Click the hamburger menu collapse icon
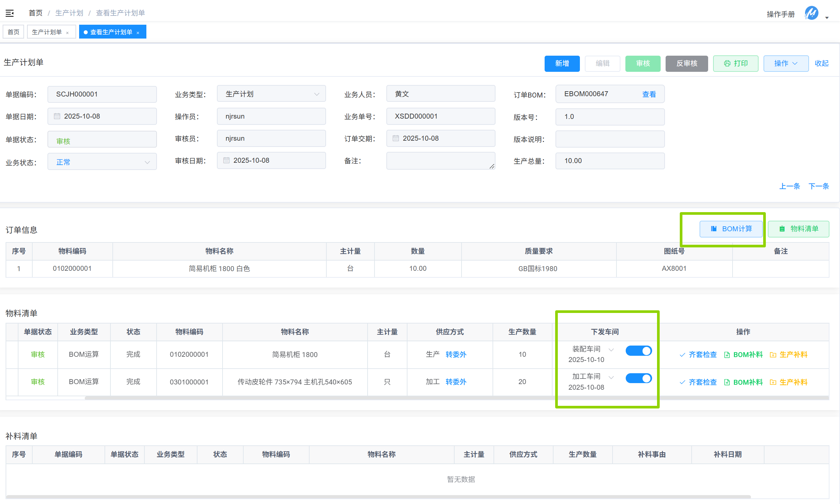The image size is (840, 504). click(10, 13)
